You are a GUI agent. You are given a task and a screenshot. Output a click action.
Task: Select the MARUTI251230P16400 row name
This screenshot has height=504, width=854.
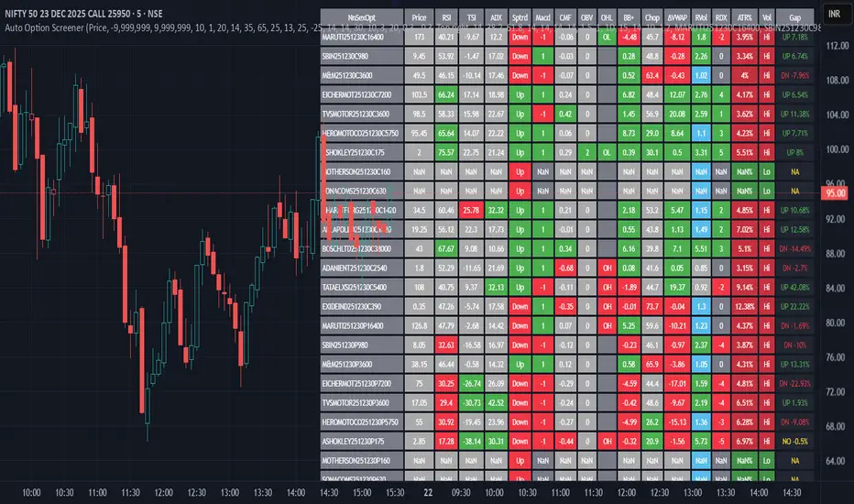(x=362, y=326)
